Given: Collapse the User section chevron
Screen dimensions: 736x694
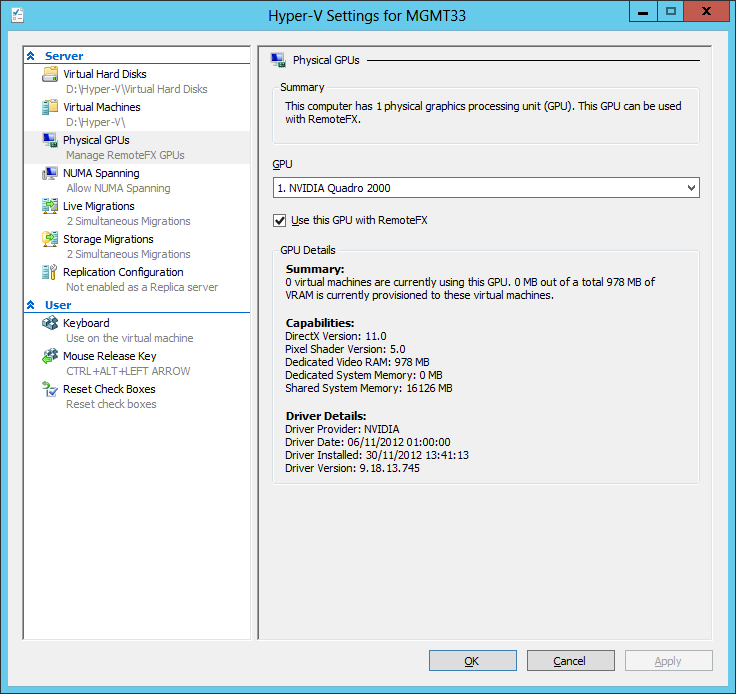Looking at the screenshot, I should pos(31,305).
